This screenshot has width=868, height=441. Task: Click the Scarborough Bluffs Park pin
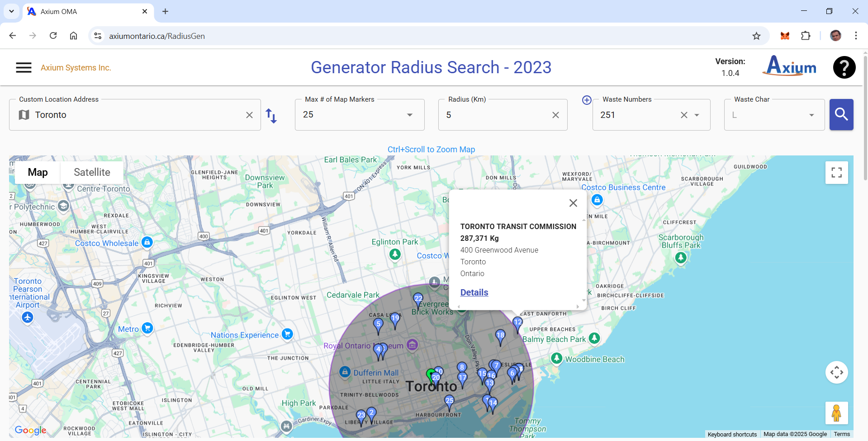(x=681, y=258)
